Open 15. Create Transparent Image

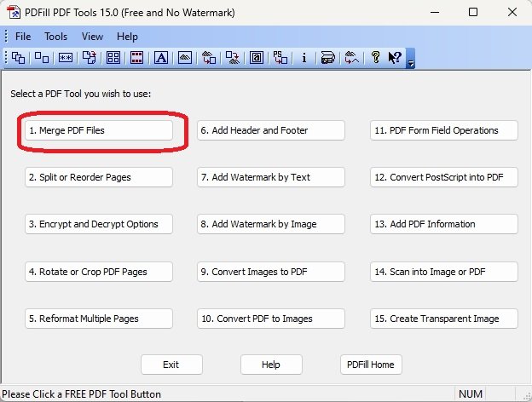[x=444, y=319]
